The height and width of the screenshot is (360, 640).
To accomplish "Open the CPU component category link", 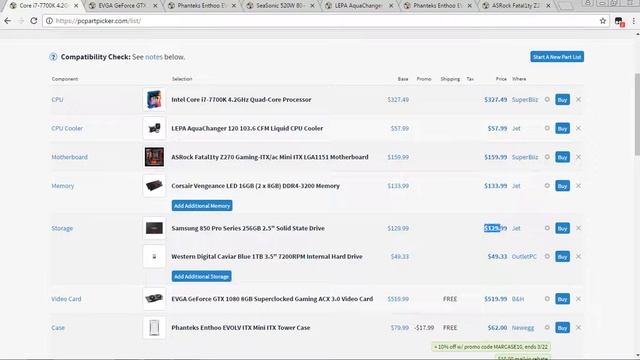I will [x=57, y=100].
